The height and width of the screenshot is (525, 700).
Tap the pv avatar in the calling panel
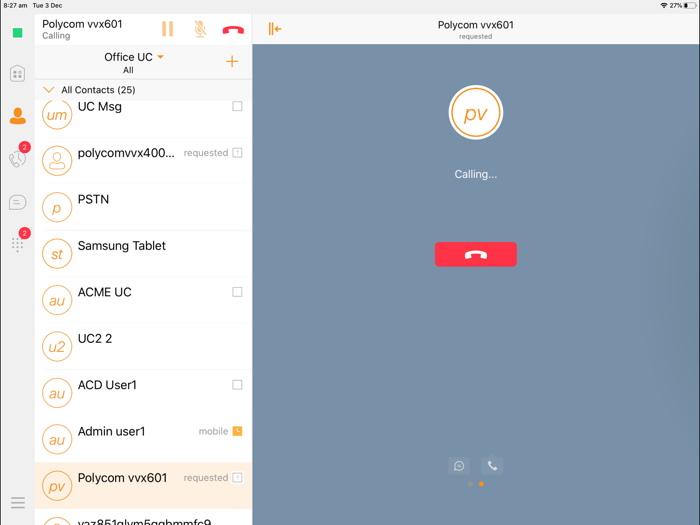(x=475, y=112)
